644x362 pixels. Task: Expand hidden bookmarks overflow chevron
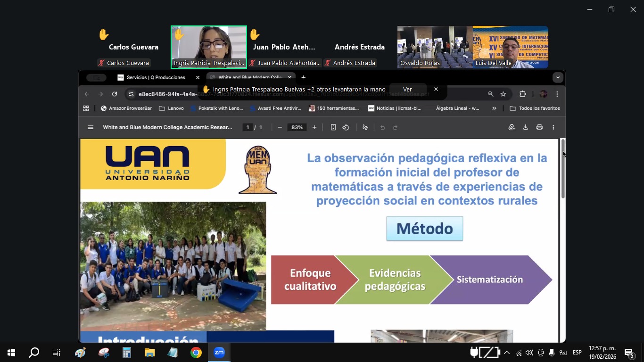(494, 108)
